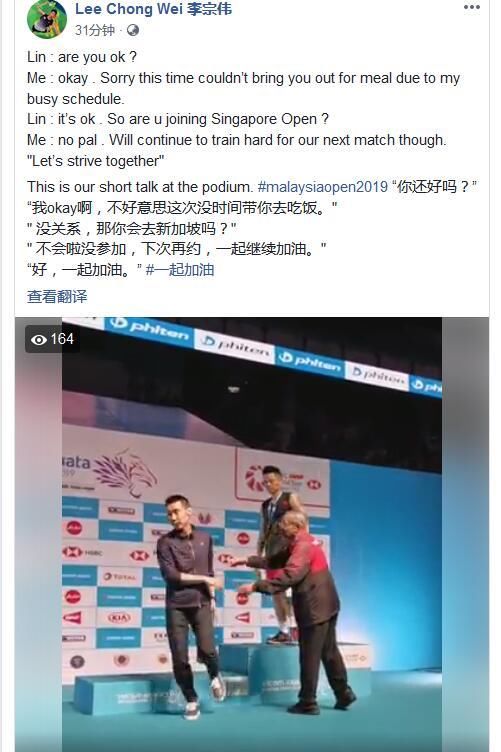Screen dimensions: 501x752
Task: Click the man in dark shirt in video
Action: 190,605
